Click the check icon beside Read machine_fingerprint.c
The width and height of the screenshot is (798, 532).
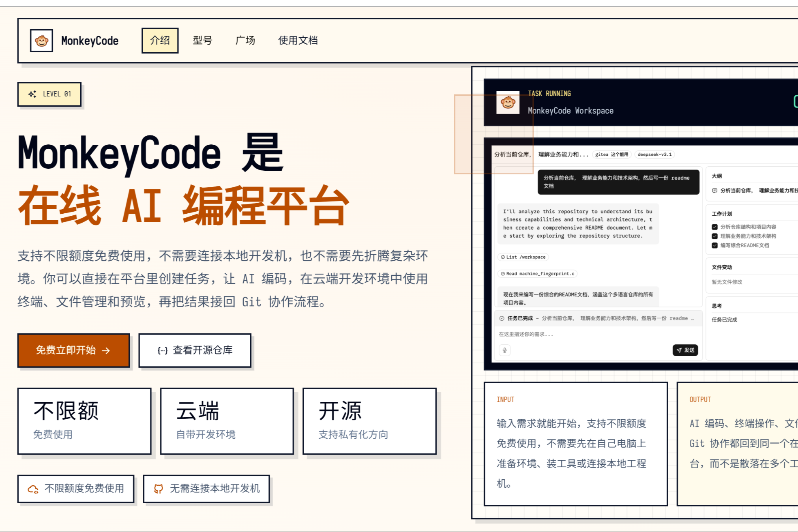[503, 274]
